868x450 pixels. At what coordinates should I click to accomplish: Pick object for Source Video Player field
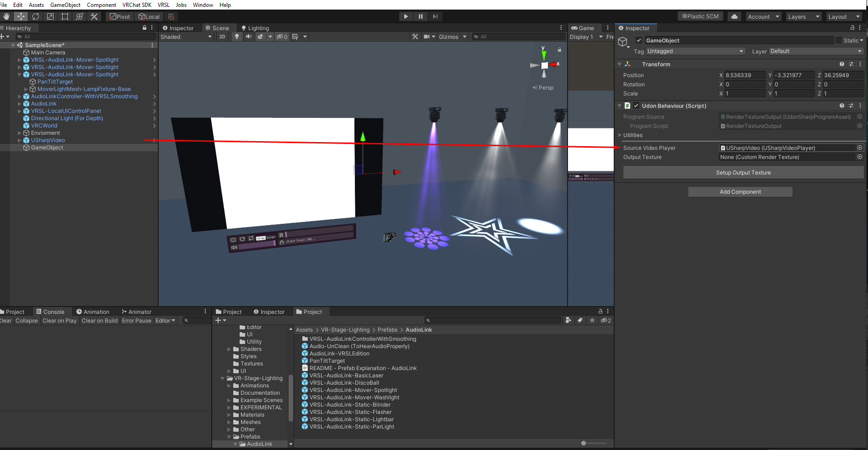[860, 148]
